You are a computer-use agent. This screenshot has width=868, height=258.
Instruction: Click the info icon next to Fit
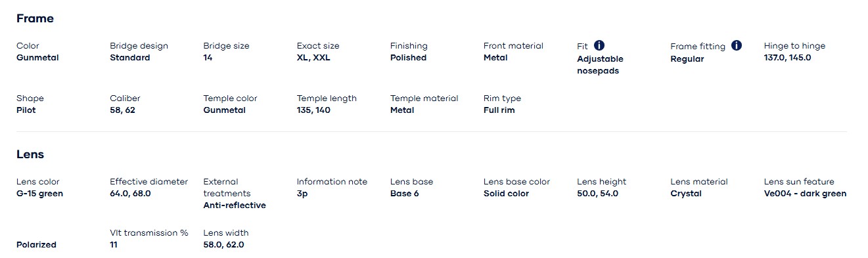(x=599, y=45)
